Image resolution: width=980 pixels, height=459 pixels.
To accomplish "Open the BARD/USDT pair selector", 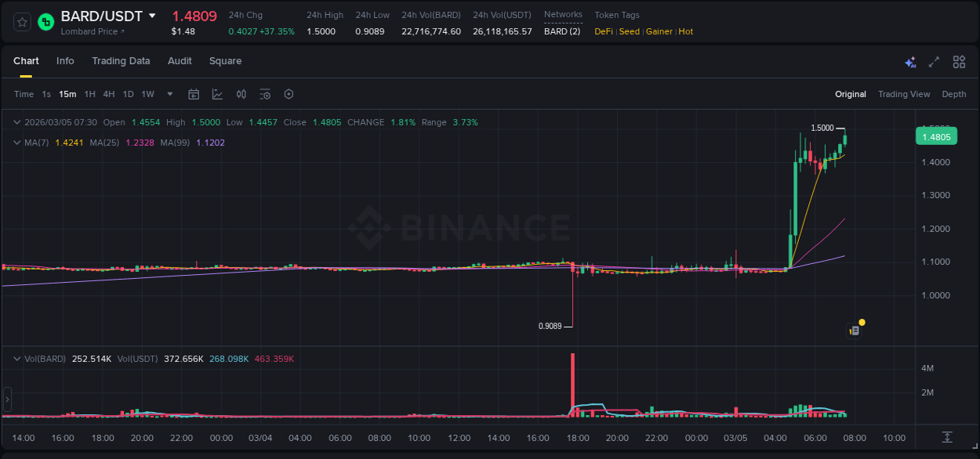I will 103,15.
